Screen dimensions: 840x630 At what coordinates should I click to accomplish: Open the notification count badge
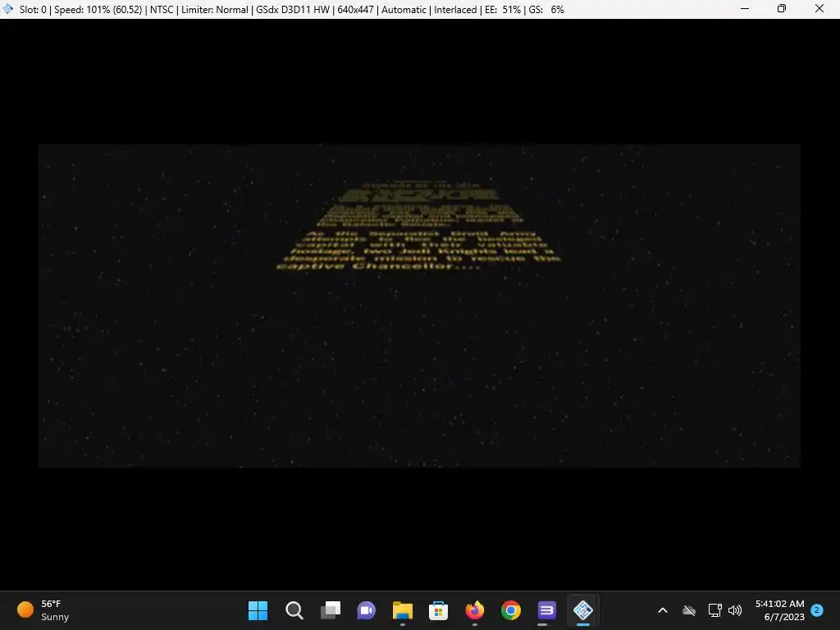(817, 609)
